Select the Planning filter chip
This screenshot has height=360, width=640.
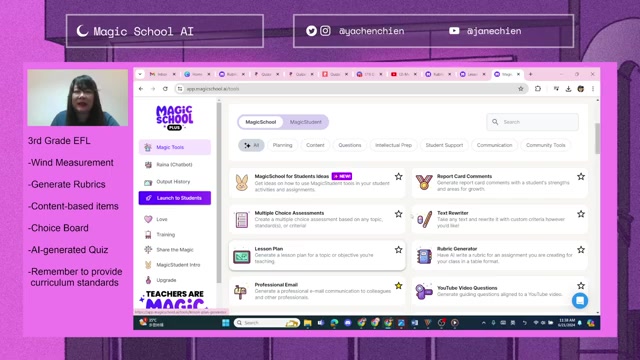pos(282,145)
